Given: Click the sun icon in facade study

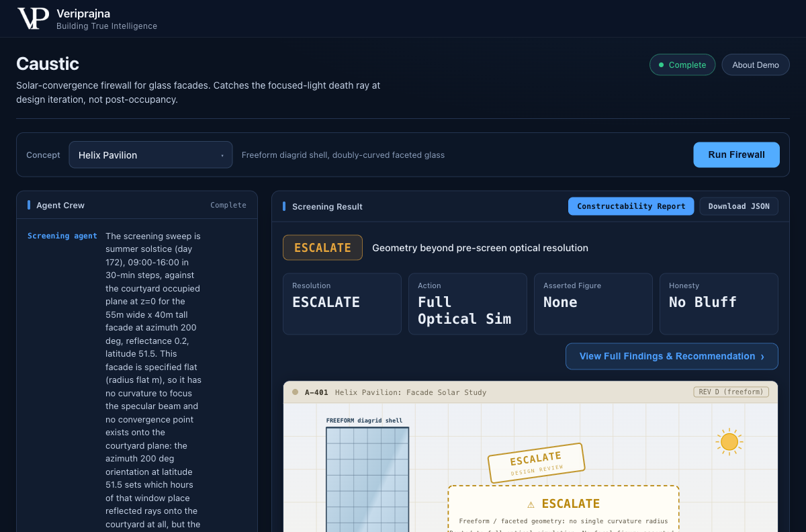Looking at the screenshot, I should coord(729,441).
